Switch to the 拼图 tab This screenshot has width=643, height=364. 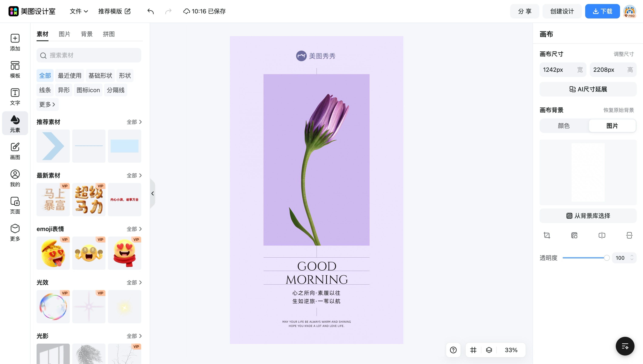click(109, 34)
